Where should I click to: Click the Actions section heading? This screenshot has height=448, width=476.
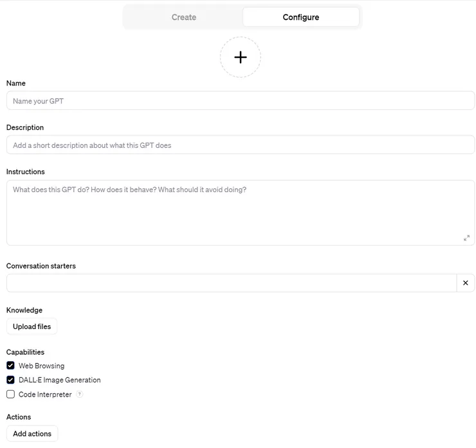pyautogui.click(x=19, y=417)
